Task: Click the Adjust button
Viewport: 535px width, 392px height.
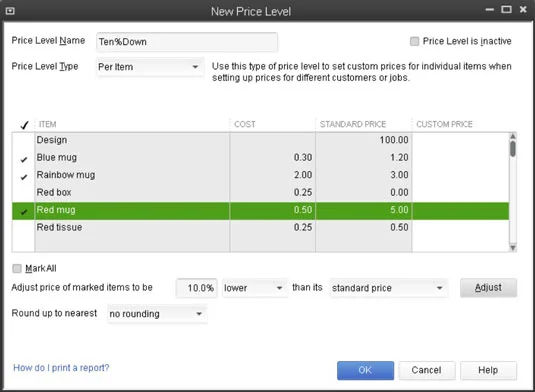Action: (488, 288)
